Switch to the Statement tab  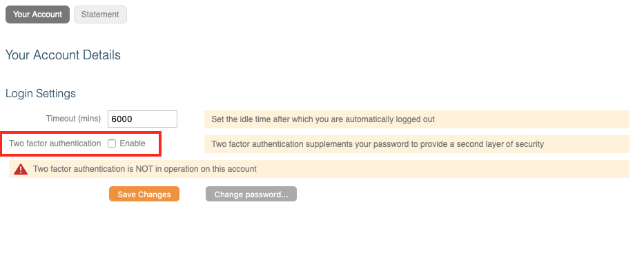coord(100,14)
